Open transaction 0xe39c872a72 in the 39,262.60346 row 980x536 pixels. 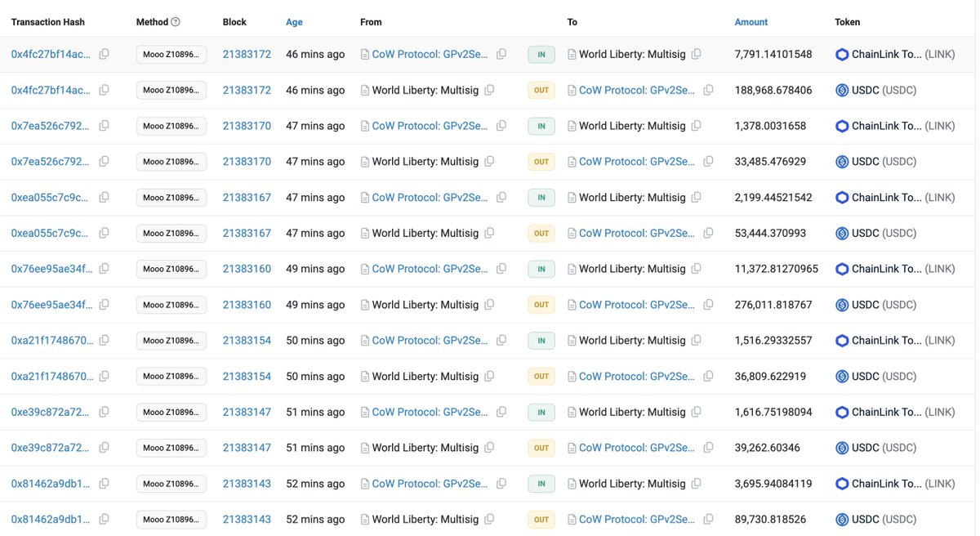[x=51, y=448]
